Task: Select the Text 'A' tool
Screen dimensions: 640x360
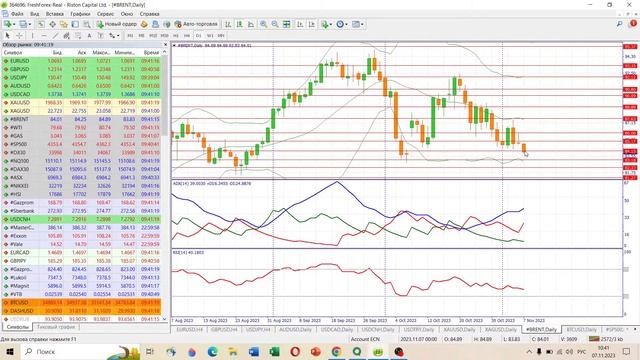Action: point(89,36)
